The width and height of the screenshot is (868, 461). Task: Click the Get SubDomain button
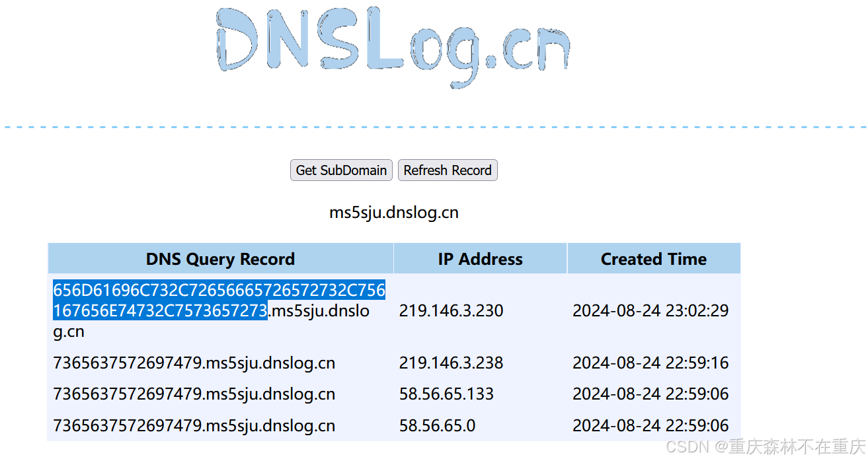(x=341, y=170)
